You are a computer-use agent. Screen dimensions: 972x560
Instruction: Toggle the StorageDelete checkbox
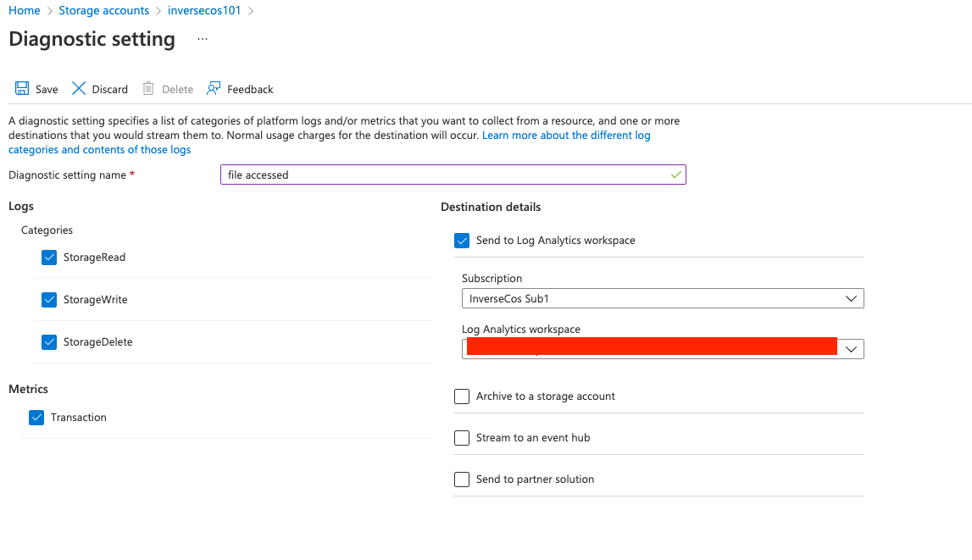pyautogui.click(x=49, y=342)
